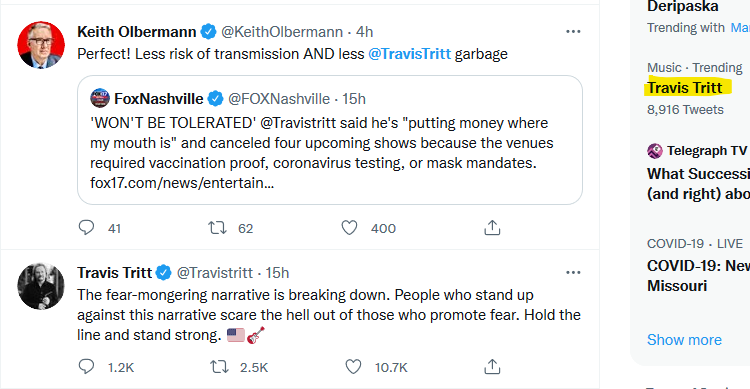This screenshot has width=750, height=389.
Task: Open Keith Olbermann's profile picture
Action: coord(41,45)
